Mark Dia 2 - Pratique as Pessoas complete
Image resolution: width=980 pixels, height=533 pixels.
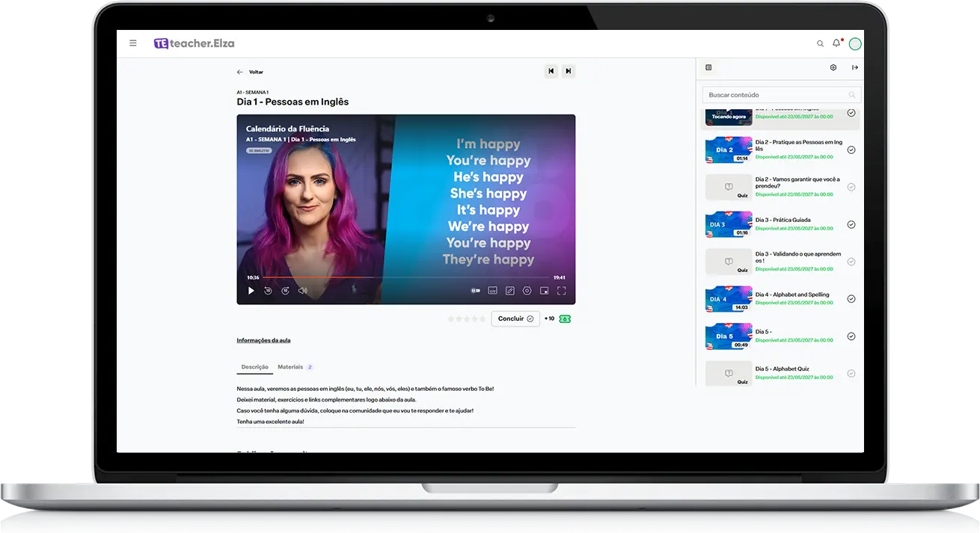coord(851,150)
